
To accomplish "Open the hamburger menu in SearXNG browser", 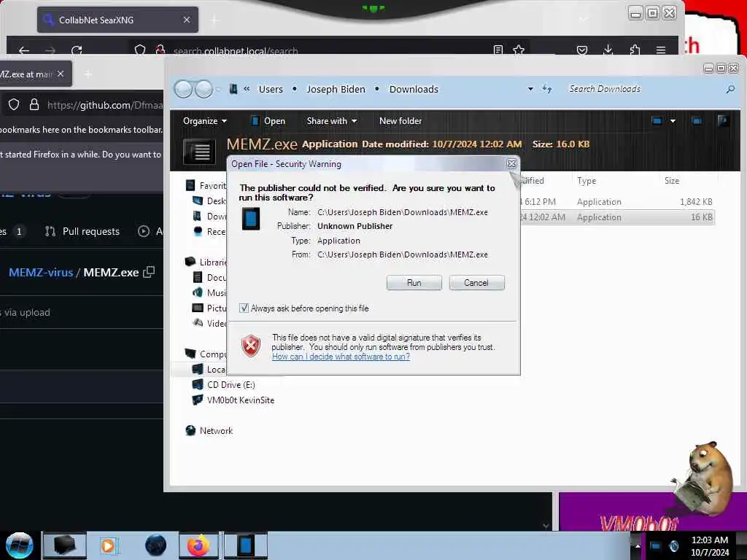I will 661,50.
